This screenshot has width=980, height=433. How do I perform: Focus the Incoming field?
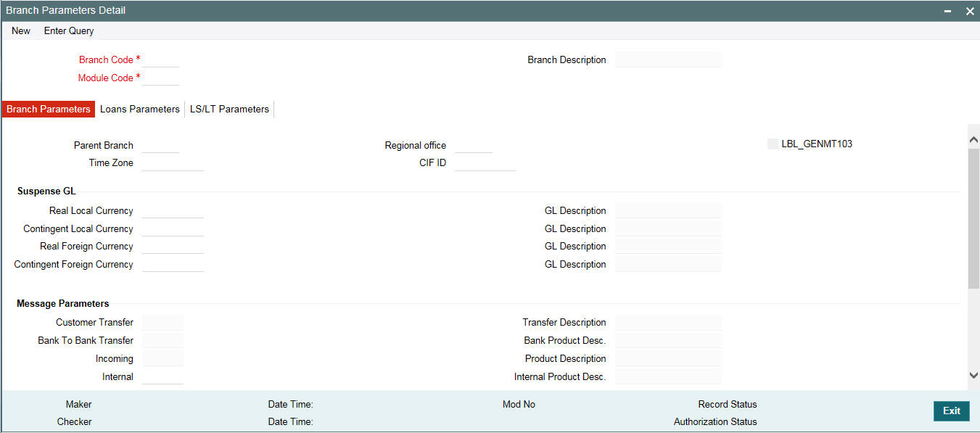163,358
